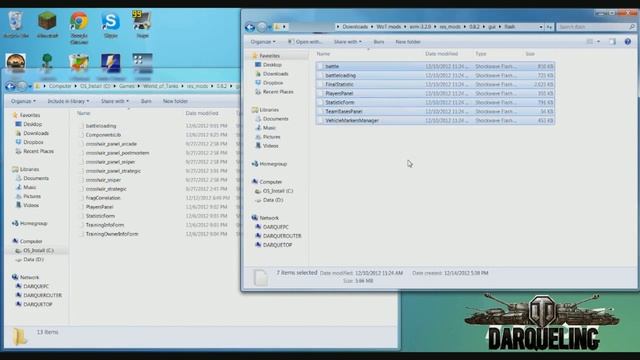The width and height of the screenshot is (640, 360).
Task: Open view options dropdown arrow in front window
Action: point(598,42)
